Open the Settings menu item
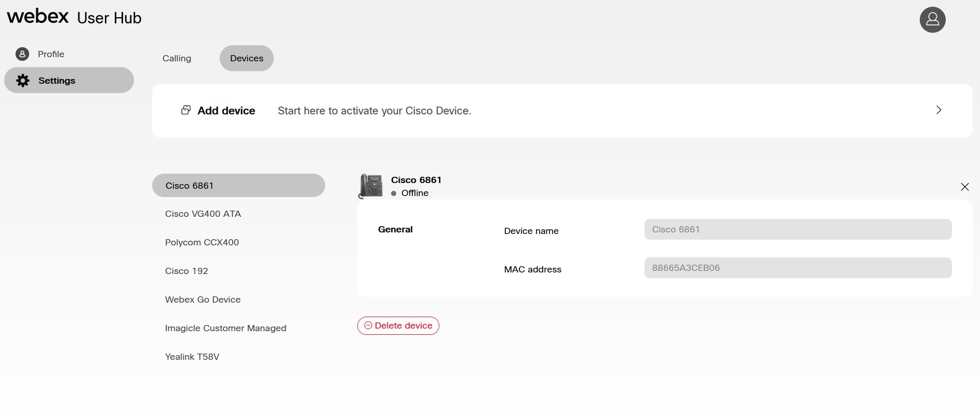Viewport: 980px width, 417px height. click(x=69, y=80)
